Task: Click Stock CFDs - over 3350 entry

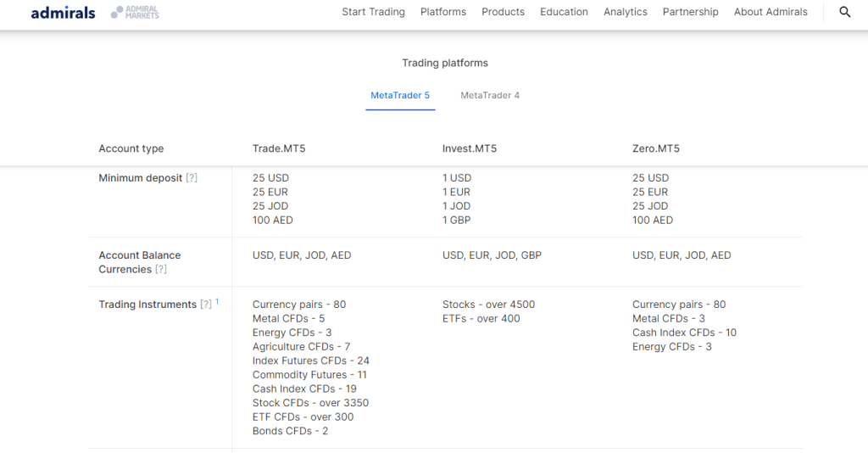Action: [310, 403]
